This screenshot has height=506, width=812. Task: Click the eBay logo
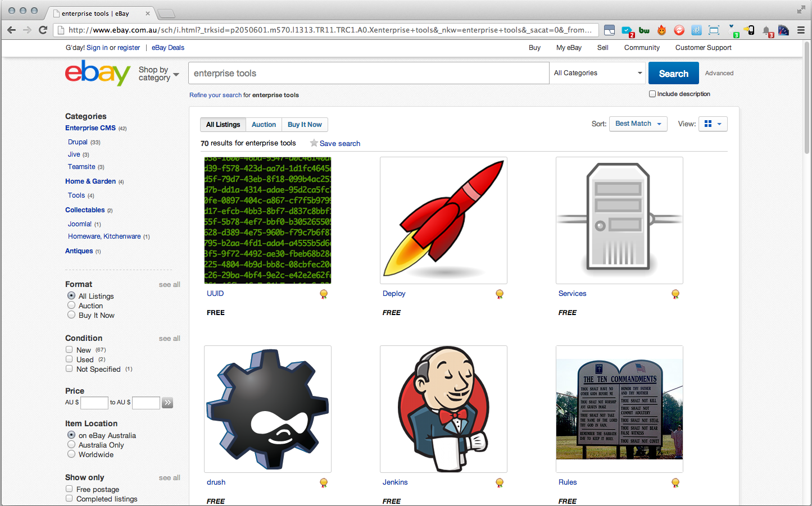98,73
